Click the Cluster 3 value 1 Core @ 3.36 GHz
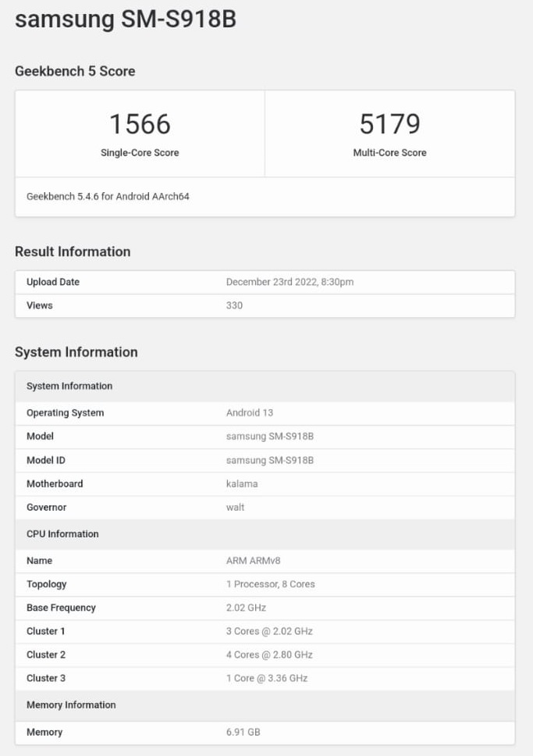The image size is (533, 756). tap(266, 678)
